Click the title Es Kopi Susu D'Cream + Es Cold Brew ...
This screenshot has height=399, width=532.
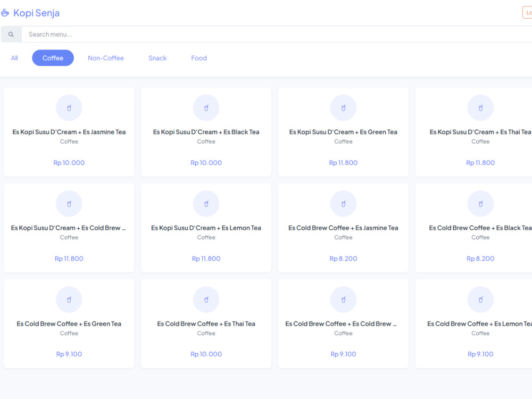69,228
